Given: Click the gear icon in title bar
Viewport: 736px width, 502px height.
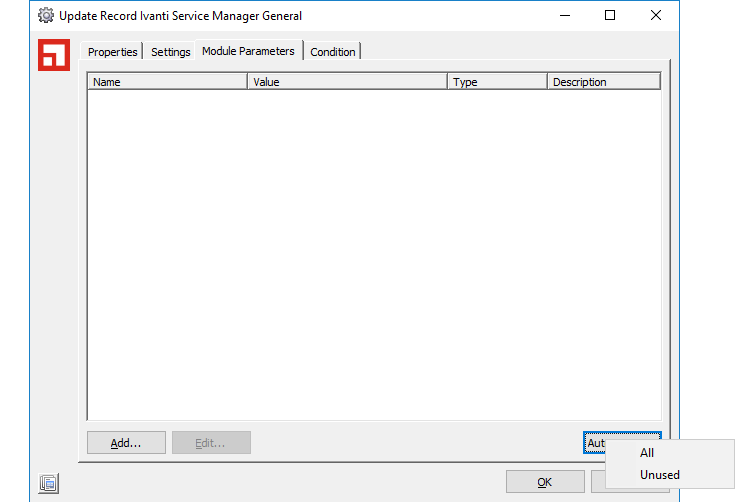Looking at the screenshot, I should (46, 15).
